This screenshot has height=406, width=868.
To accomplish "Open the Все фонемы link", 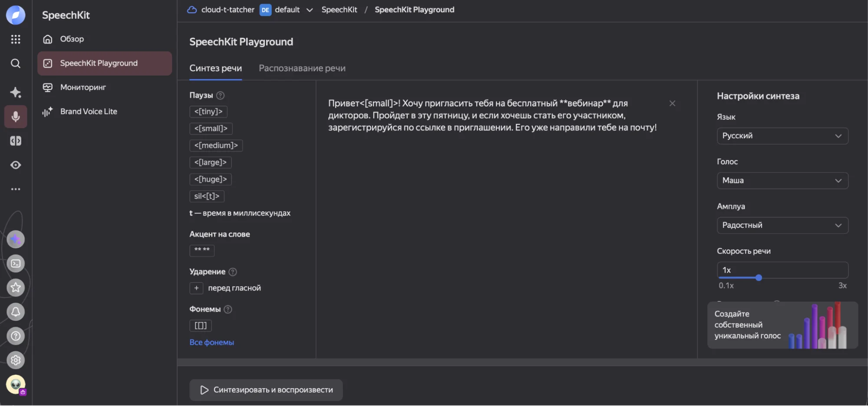I will point(211,343).
